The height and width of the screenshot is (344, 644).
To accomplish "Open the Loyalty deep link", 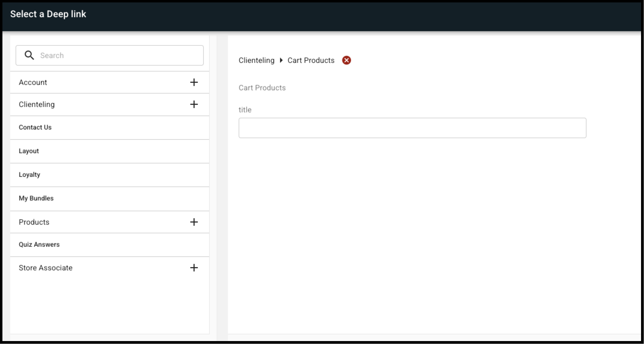I will (x=110, y=175).
